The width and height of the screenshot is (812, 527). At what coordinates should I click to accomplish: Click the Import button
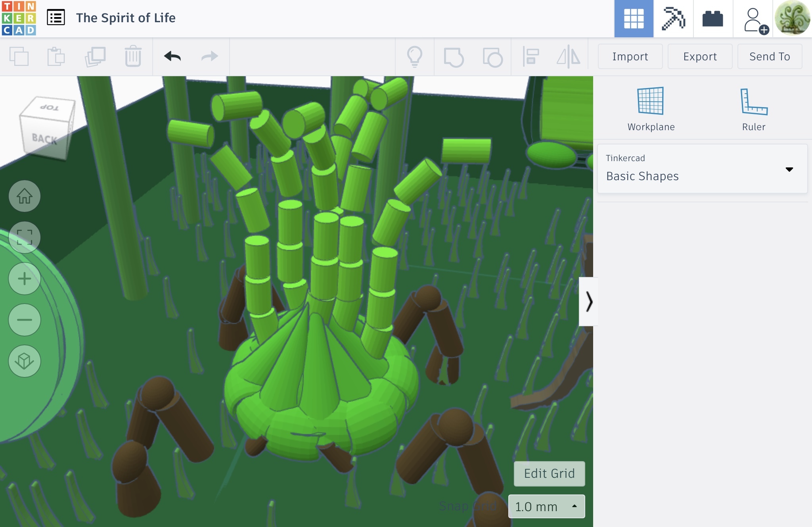click(630, 56)
